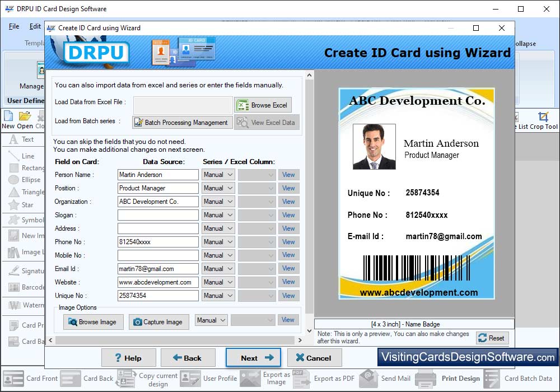Open Slogan data source dropdown
The height and width of the screenshot is (392, 560).
tap(218, 215)
